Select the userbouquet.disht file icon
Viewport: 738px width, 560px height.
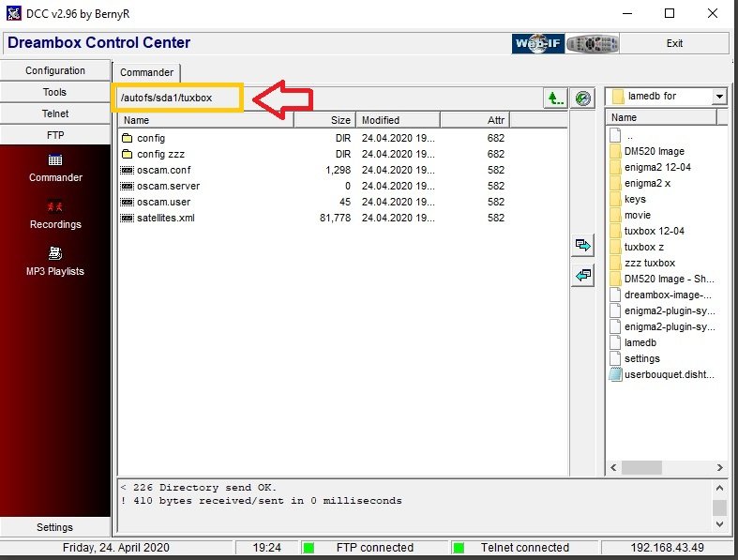(615, 374)
